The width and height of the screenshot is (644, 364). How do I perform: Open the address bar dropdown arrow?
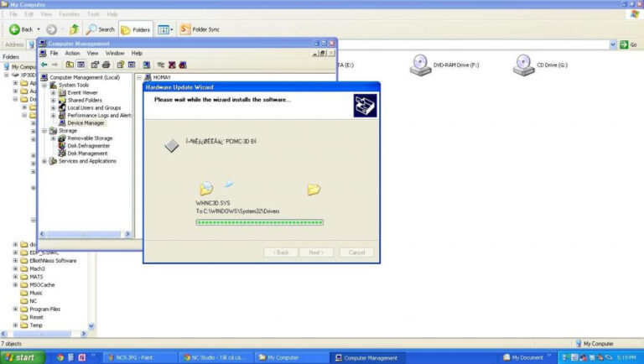[x=612, y=44]
